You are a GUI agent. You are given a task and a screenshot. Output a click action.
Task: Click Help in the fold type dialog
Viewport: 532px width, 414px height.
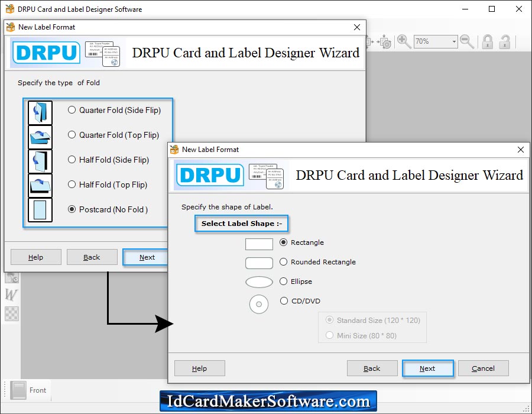(36, 257)
